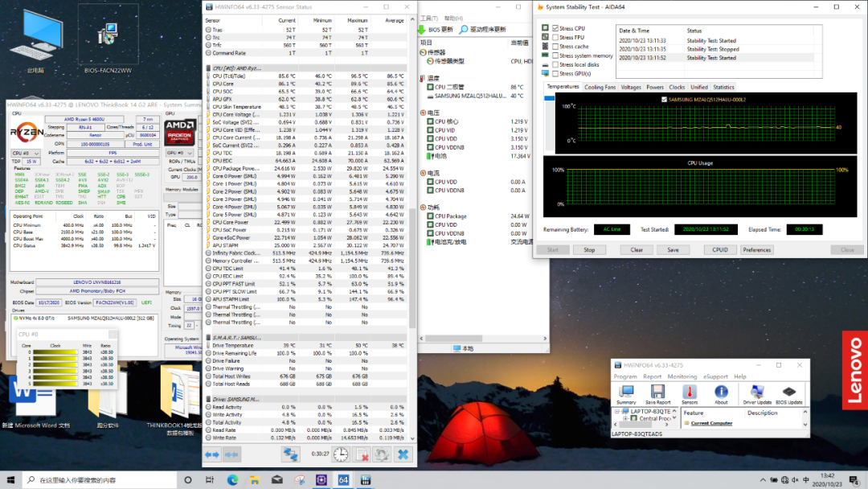Open Microsoft Edge from the taskbar
Screen dimensions: 868x489
232,480
